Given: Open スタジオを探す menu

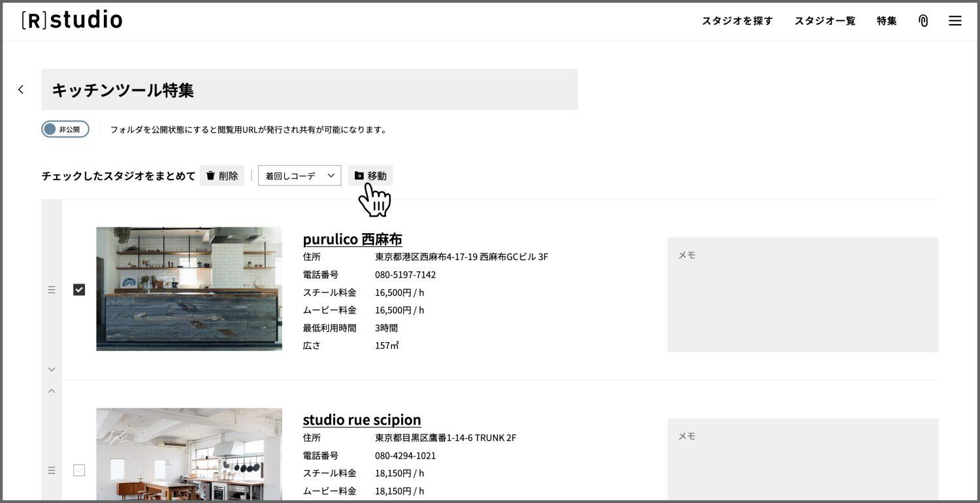Looking at the screenshot, I should pos(737,21).
